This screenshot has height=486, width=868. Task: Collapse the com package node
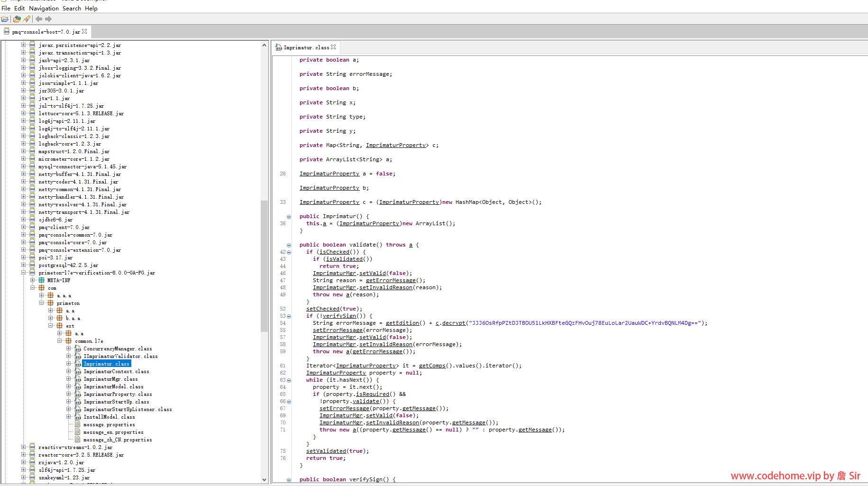tap(33, 288)
